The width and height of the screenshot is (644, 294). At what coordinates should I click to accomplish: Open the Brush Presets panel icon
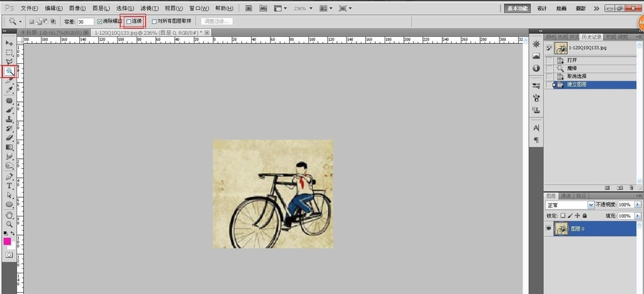pos(536,86)
